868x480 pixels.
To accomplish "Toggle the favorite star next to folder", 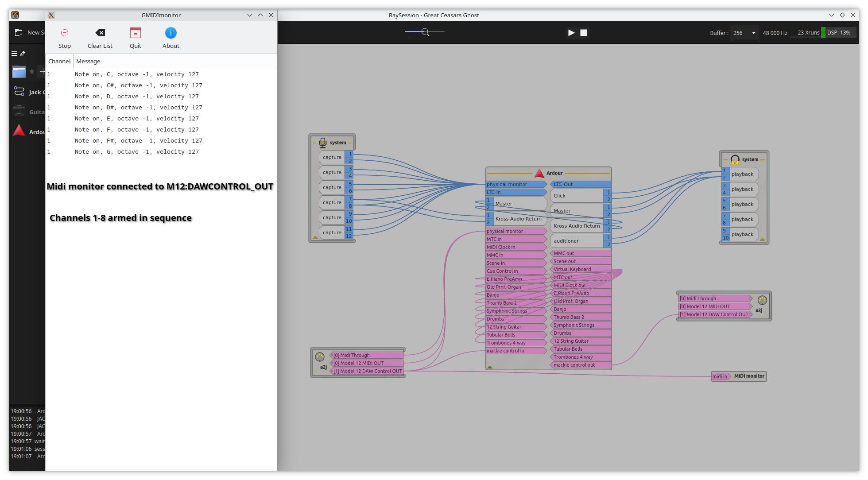I will point(32,71).
